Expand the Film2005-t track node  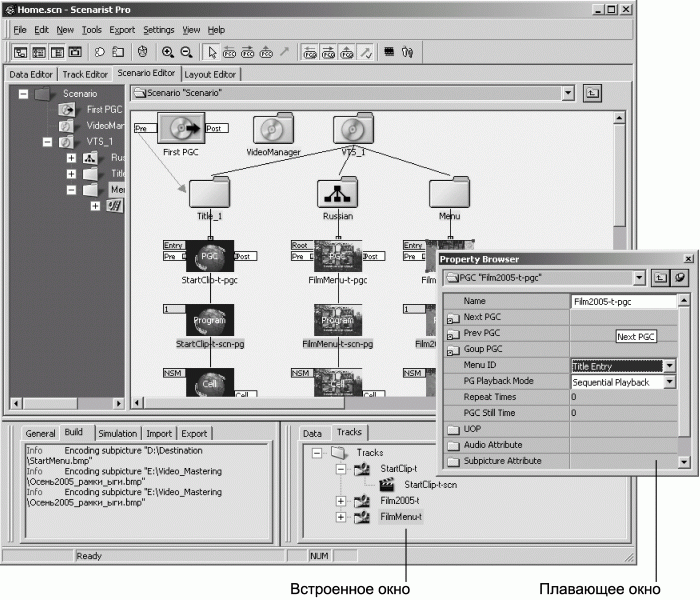click(x=340, y=500)
